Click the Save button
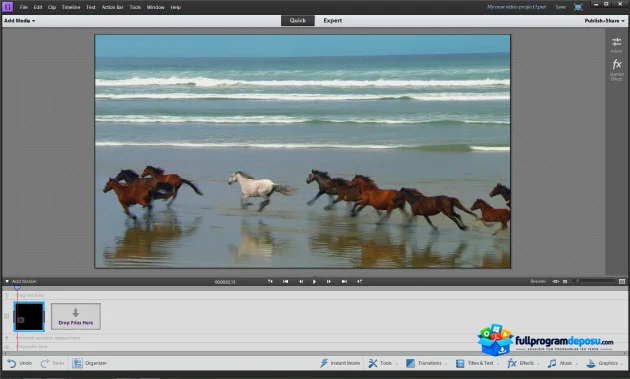 [560, 7]
